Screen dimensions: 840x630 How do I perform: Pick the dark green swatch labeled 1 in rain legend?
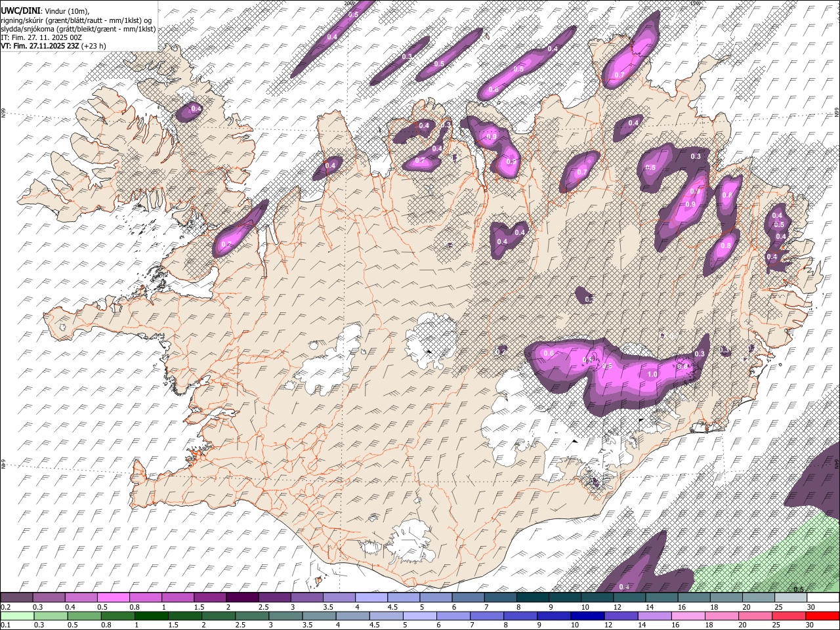coord(152,616)
